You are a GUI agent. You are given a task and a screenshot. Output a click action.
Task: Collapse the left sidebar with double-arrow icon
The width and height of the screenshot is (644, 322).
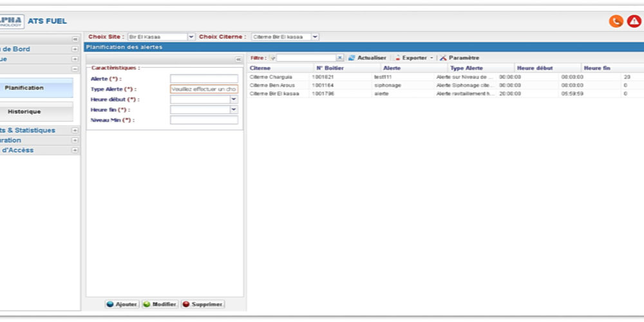pyautogui.click(x=75, y=39)
